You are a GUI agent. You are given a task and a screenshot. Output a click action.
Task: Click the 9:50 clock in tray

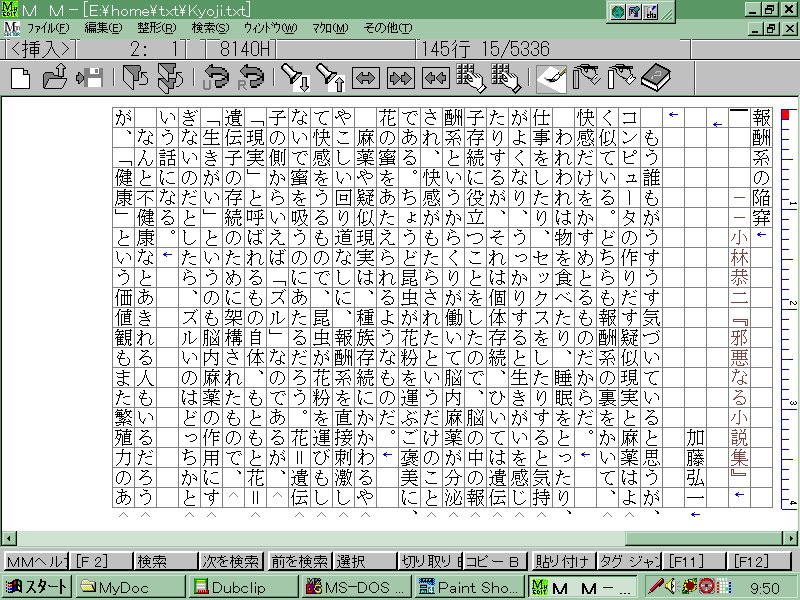point(765,588)
